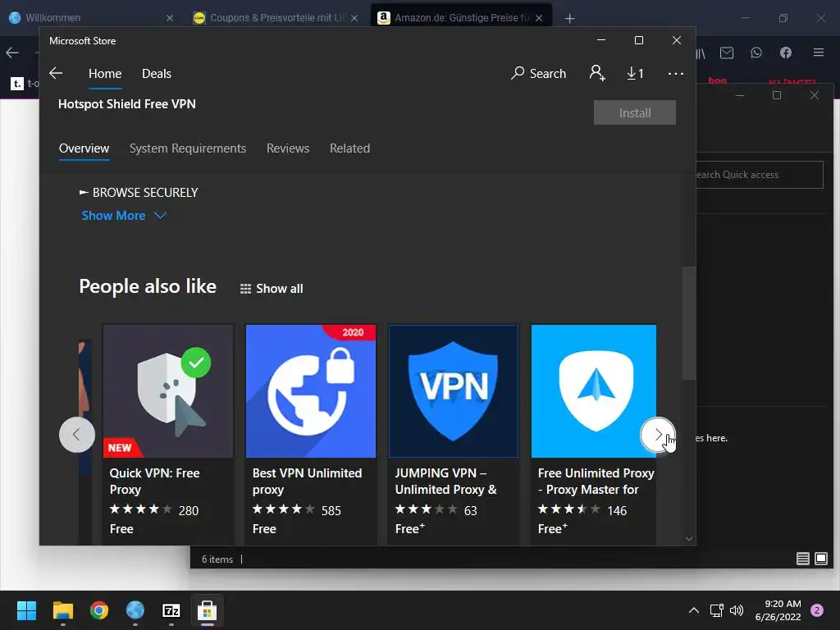The image size is (840, 630).
Task: Open the clock and date
Action: [778, 610]
